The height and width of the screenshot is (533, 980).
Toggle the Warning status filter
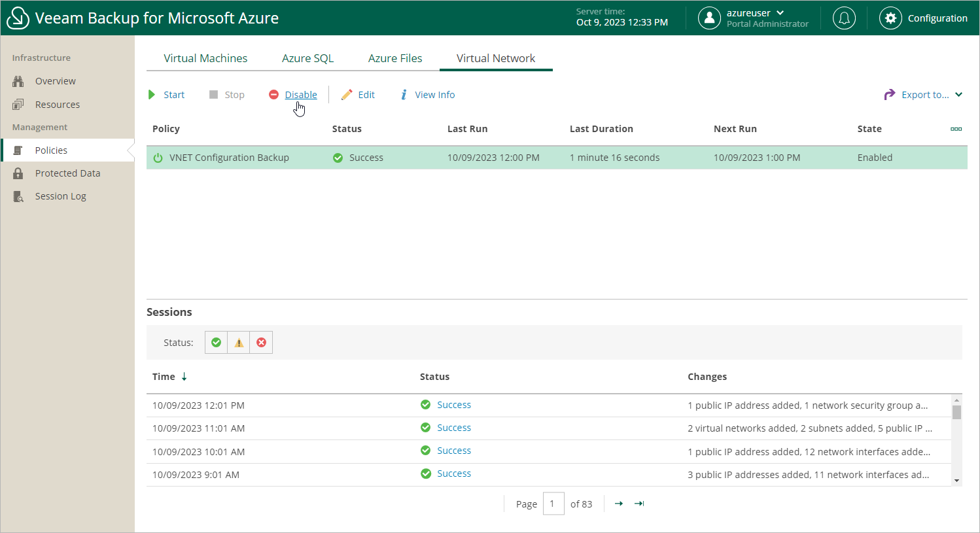(x=239, y=343)
